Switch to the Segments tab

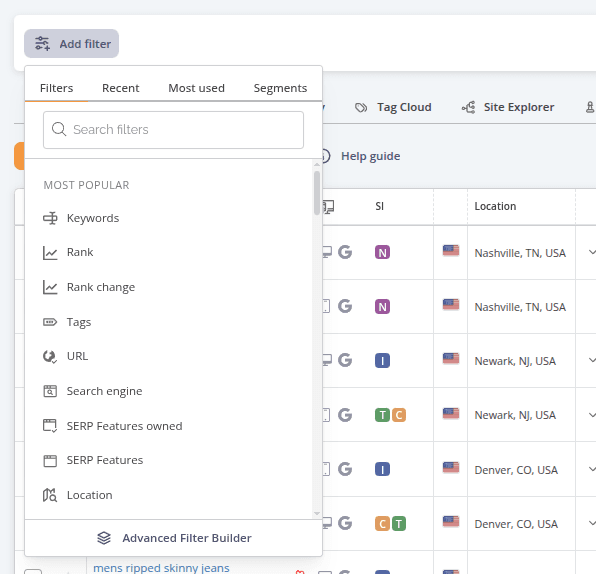click(x=280, y=88)
